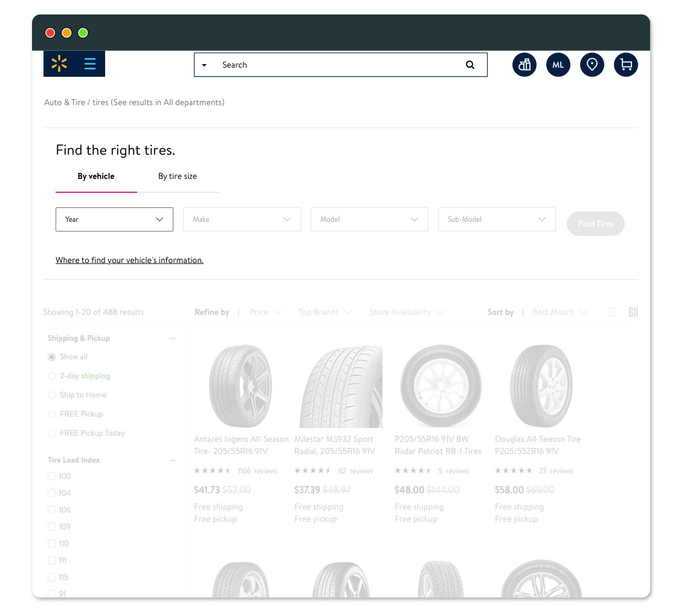Select the FREE Pickup radio button
Viewport: 681px width, 616px height.
coord(52,415)
